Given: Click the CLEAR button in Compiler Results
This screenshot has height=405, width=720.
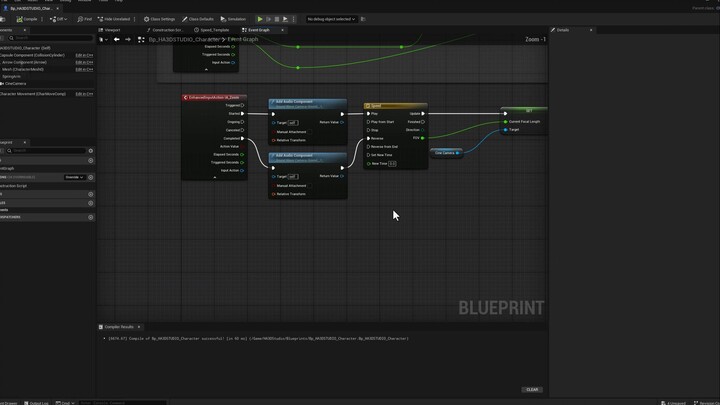Looking at the screenshot, I should pos(532,390).
